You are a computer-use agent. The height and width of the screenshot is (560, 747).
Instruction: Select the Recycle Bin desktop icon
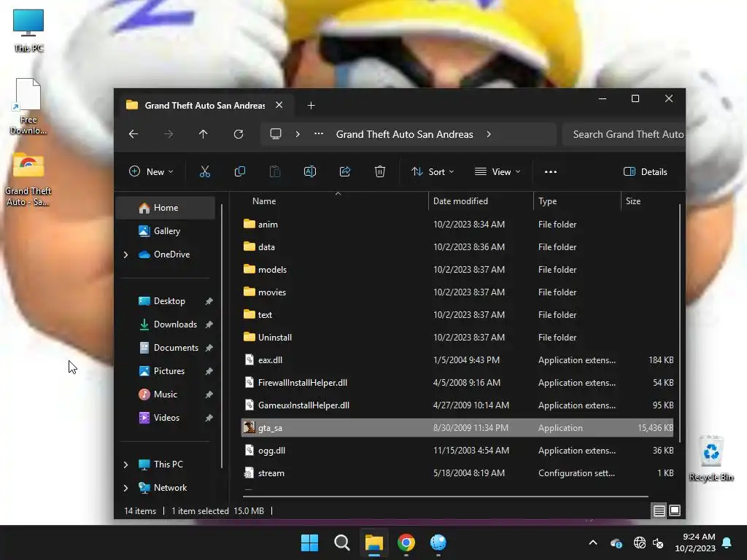711,458
